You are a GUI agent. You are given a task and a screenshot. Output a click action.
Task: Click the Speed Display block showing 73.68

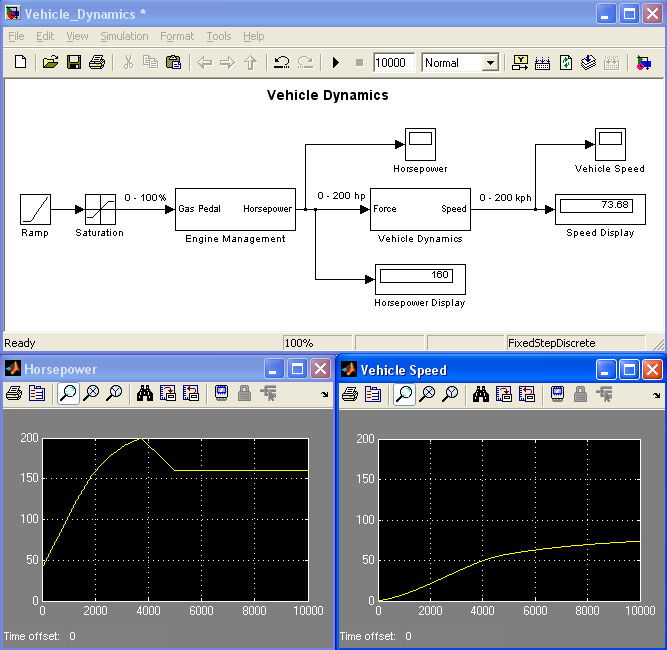pos(600,209)
